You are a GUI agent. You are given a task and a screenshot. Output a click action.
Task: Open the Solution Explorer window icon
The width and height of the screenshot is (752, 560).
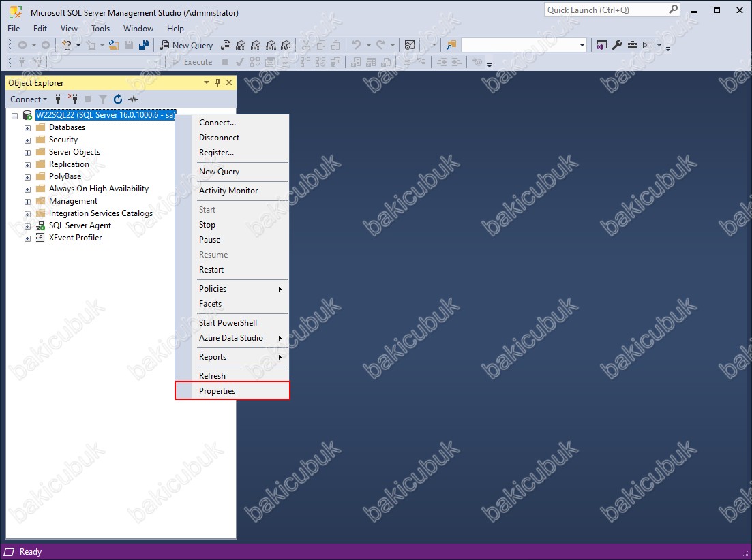click(x=602, y=45)
